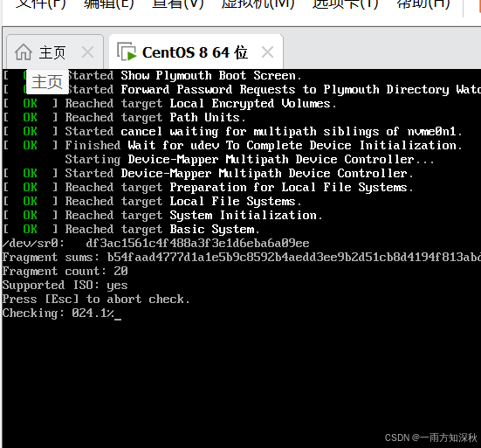
Task: Click 'Reached target Path Units.' line
Action: [125, 118]
